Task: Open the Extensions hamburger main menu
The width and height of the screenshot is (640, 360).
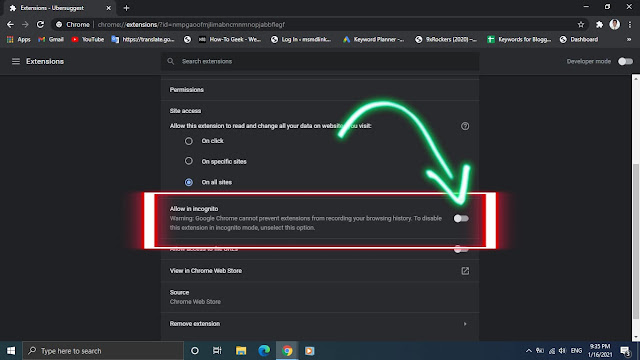Action: 16,61
